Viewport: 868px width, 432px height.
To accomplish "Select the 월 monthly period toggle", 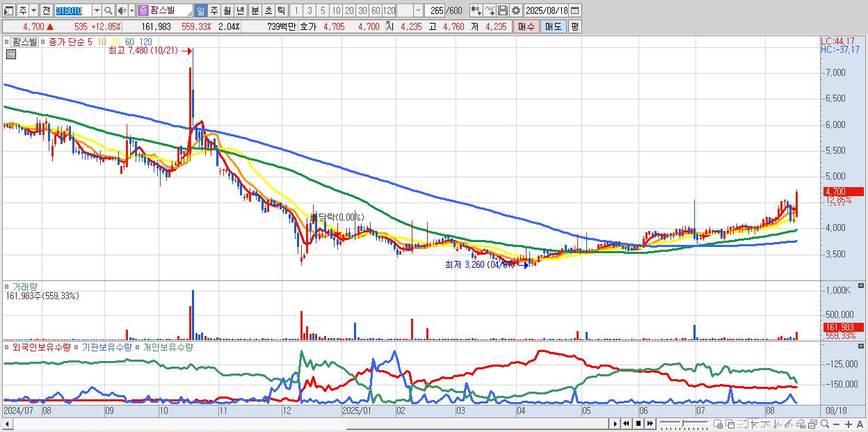I will (x=227, y=10).
